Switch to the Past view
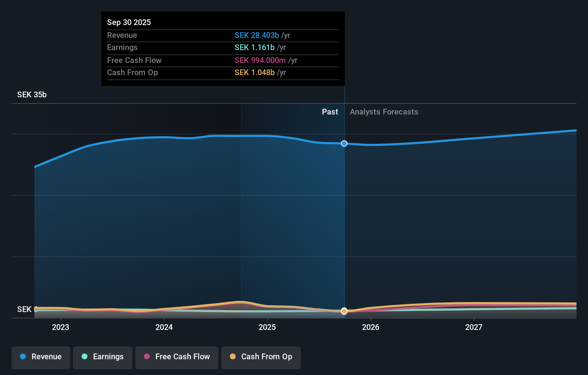588x375 pixels. click(330, 112)
